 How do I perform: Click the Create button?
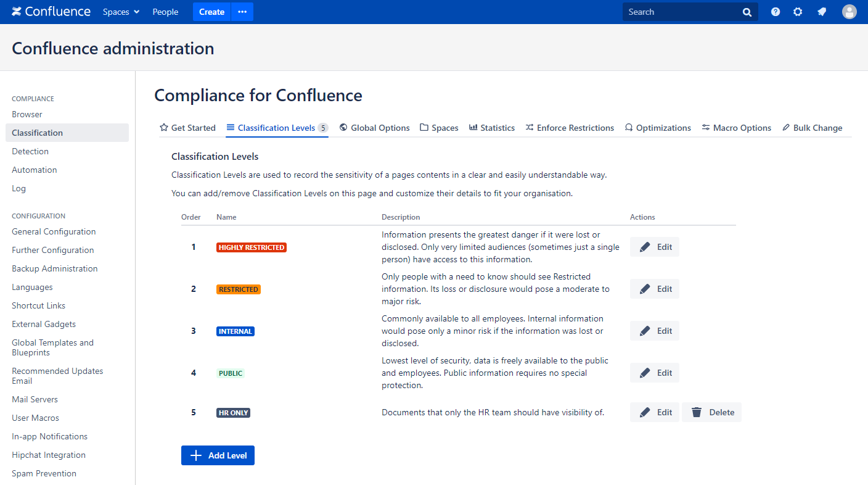tap(211, 12)
